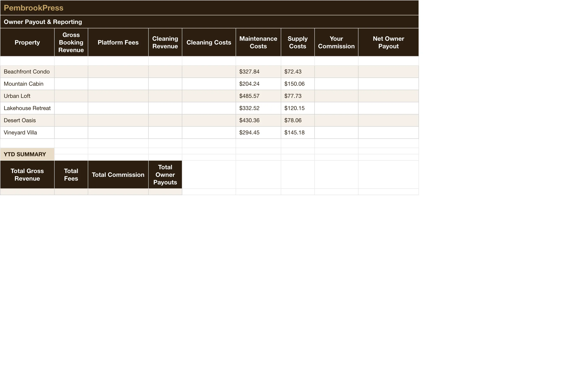
Task: Select Mountain Cabin Platform Fees cell
Action: point(118,84)
